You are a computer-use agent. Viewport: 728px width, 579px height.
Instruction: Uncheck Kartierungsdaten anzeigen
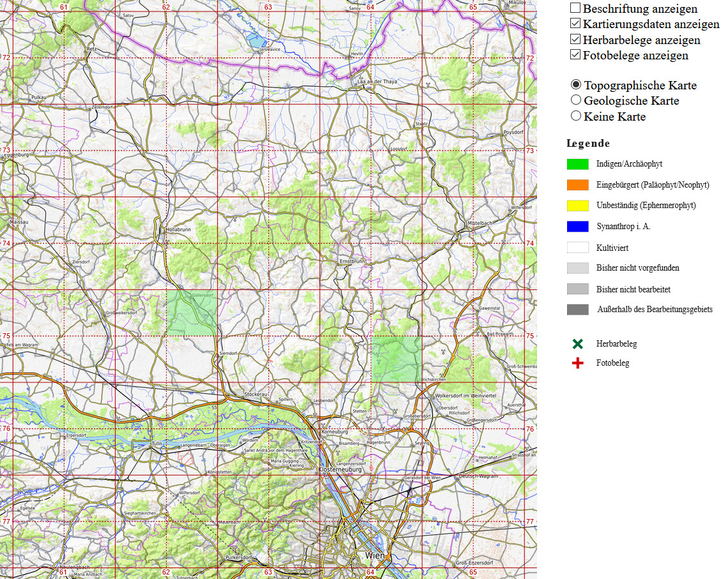(575, 24)
